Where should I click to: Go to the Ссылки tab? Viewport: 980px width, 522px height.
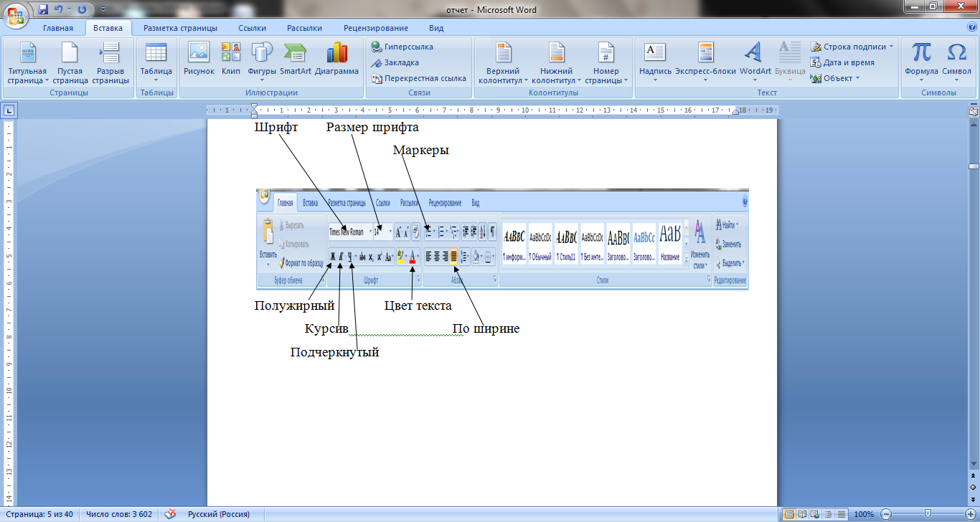point(253,28)
